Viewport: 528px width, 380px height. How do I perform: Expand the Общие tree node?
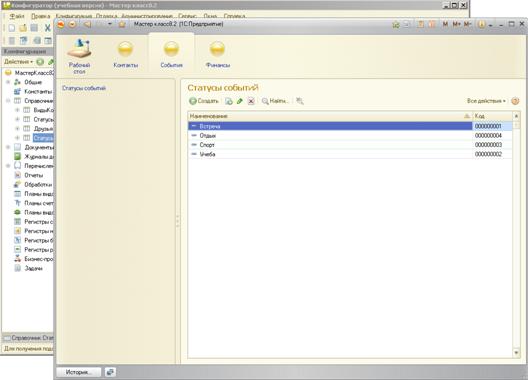point(8,82)
